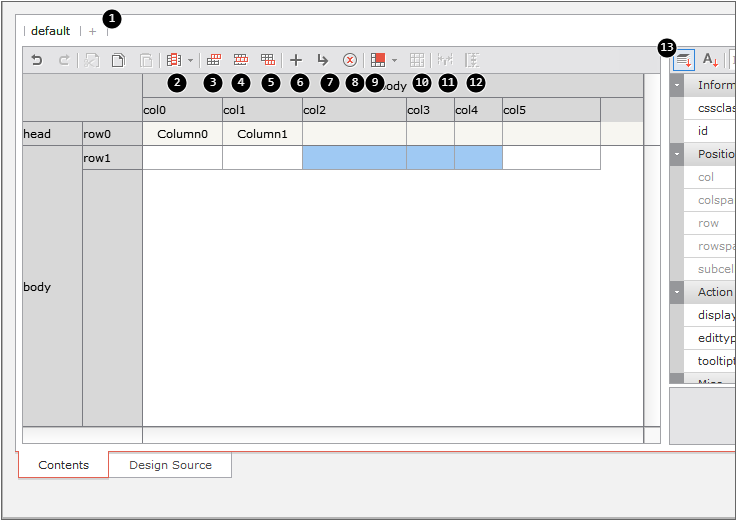Click the row1 row header
The image size is (736, 520).
111,158
